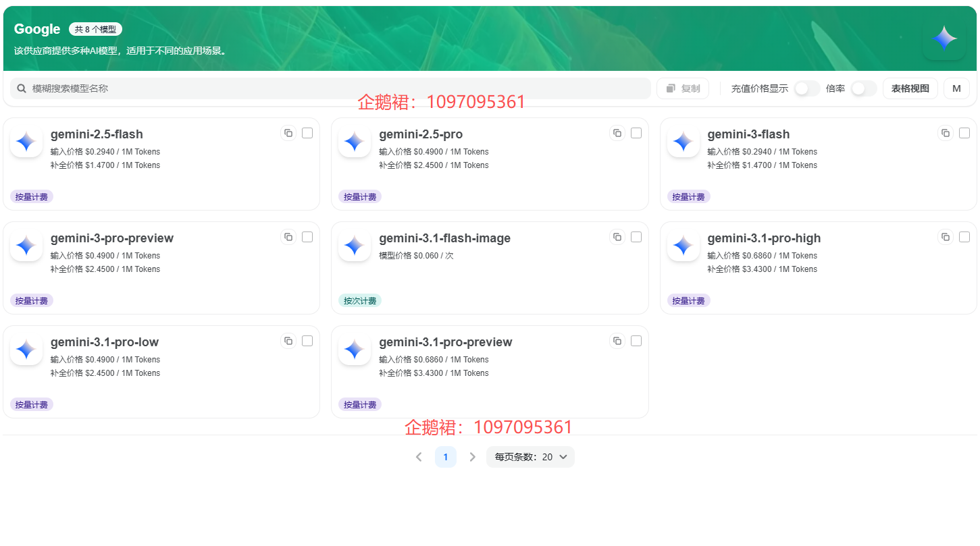
Task: Click gemini-2.5-pro 输入价格 $0.4900 line
Action: click(434, 152)
